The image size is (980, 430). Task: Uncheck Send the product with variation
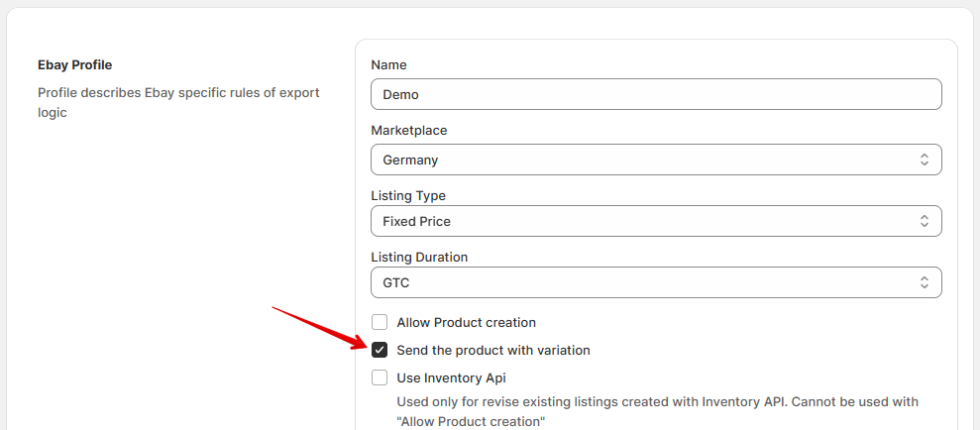click(380, 350)
